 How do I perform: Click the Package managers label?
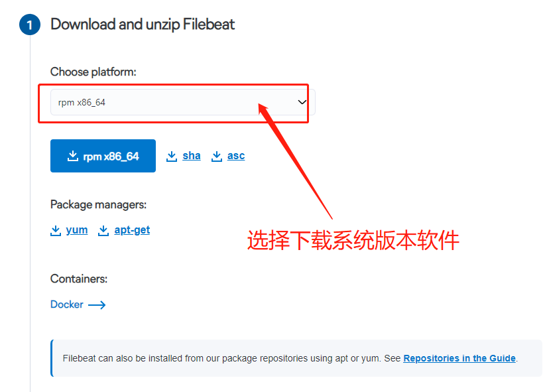98,204
